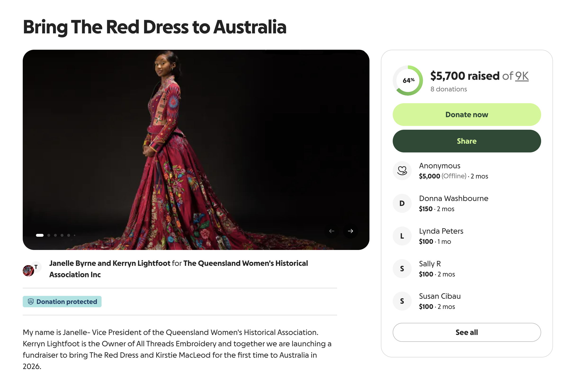The width and height of the screenshot is (588, 374).
Task: Click the Red Dress campaign photo
Action: coord(195,147)
